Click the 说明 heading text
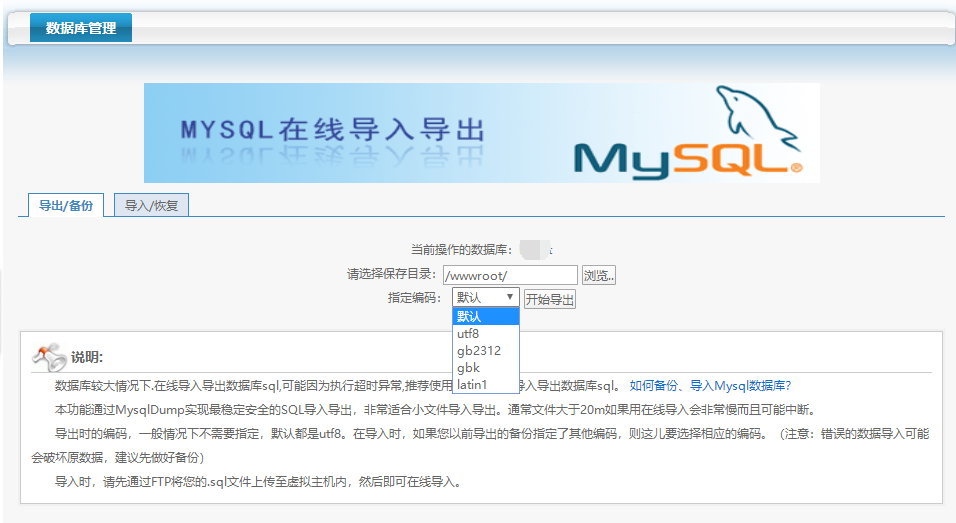This screenshot has width=956, height=523. point(87,357)
